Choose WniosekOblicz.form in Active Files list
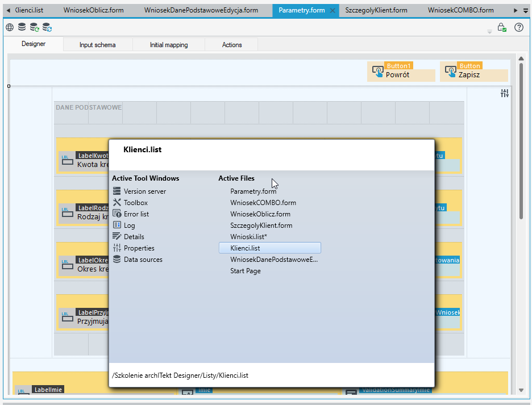This screenshot has height=405, width=532. click(270, 214)
